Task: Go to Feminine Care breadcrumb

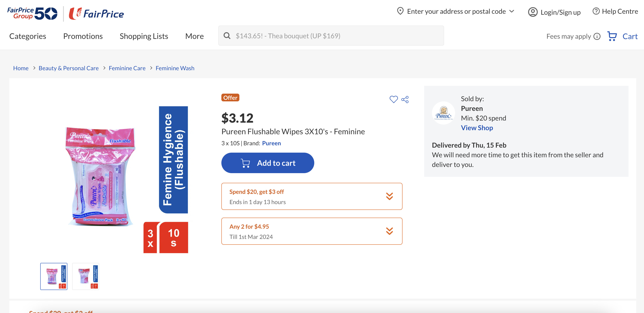Action: pyautogui.click(x=127, y=68)
